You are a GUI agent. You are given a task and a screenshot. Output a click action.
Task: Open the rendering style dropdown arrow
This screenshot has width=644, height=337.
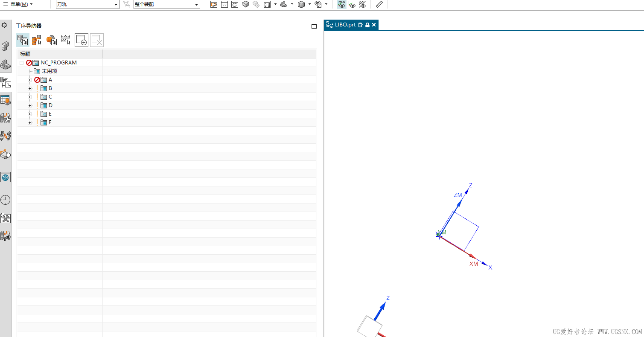(x=309, y=4)
